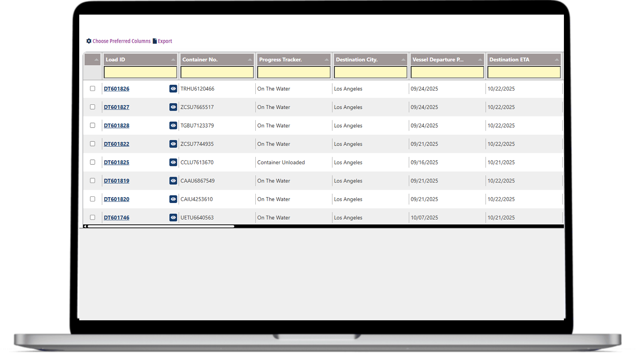Click the Progress Tracker column header
Image resolution: width=644 pixels, height=357 pixels.
pyautogui.click(x=280, y=60)
